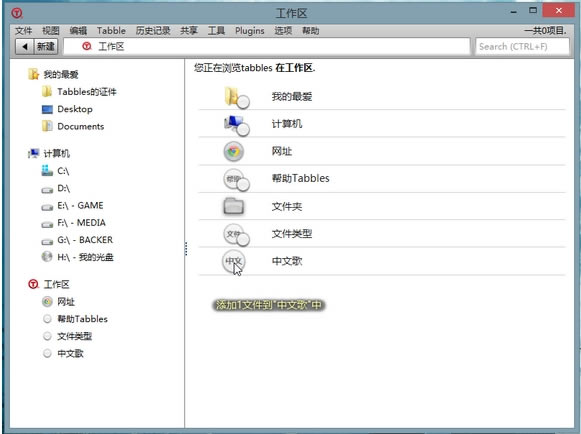Open the Tabble menu
The image size is (581, 434).
(x=111, y=31)
